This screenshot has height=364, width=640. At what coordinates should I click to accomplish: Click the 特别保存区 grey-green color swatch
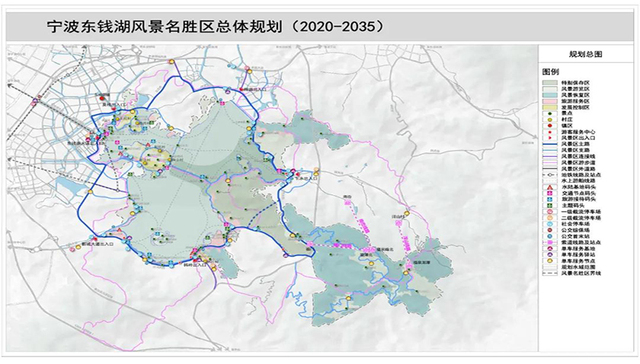[x=550, y=82]
